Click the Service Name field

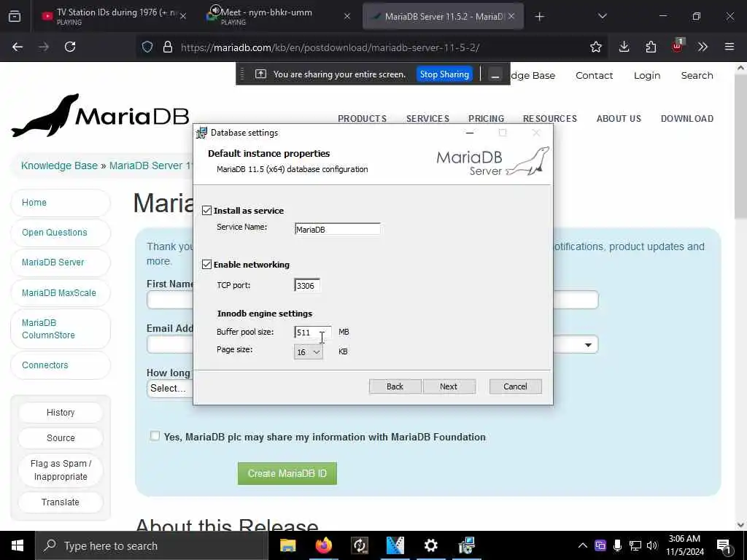coord(337,229)
